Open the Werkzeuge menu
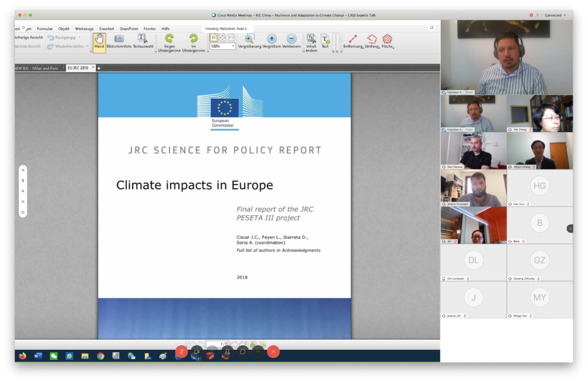 point(84,28)
